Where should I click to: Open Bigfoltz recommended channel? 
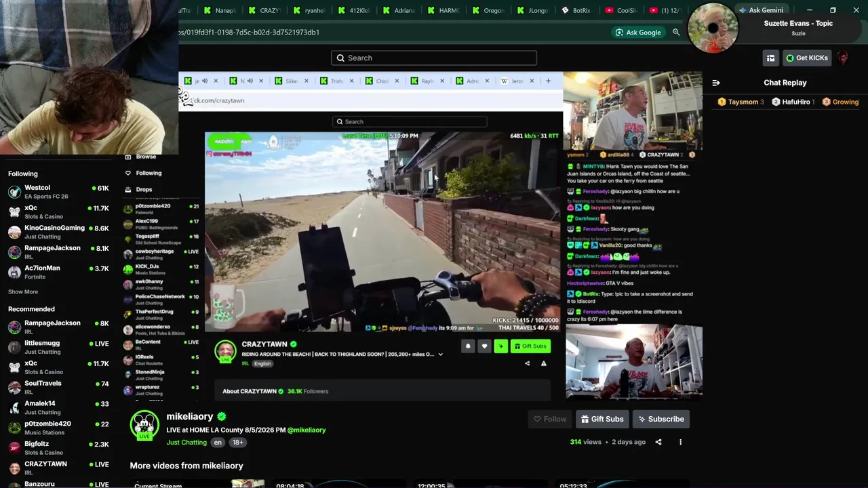[x=58, y=448]
